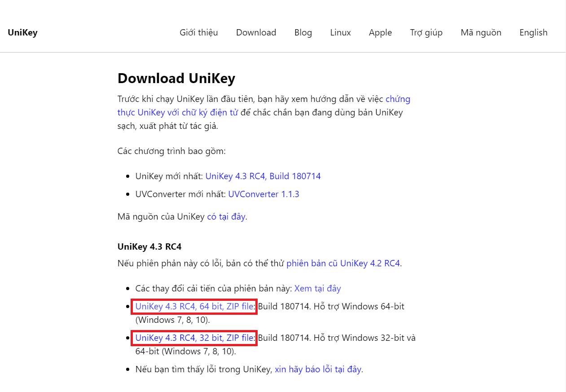Click the Download UniKey page heading

pyautogui.click(x=176, y=78)
